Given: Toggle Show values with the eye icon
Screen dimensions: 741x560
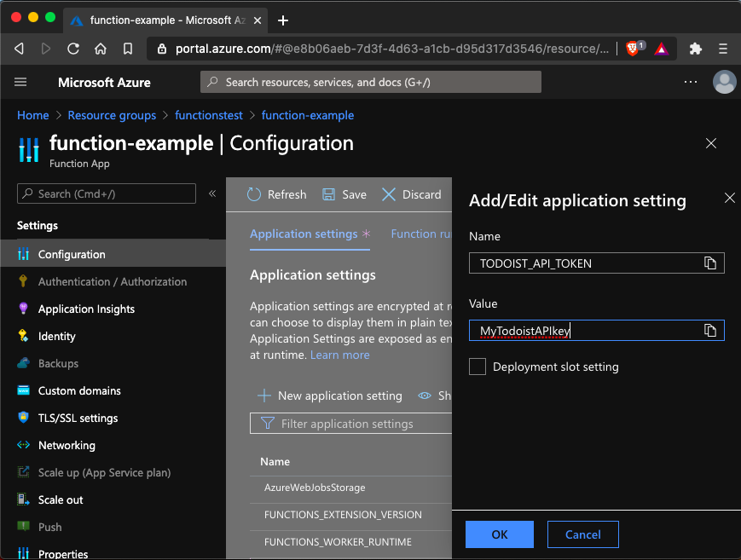Looking at the screenshot, I should (425, 395).
